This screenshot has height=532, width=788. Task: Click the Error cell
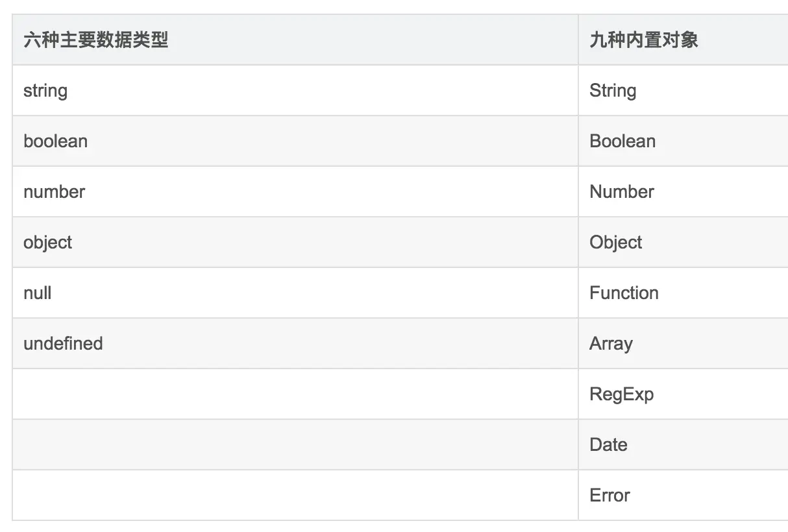(683, 495)
